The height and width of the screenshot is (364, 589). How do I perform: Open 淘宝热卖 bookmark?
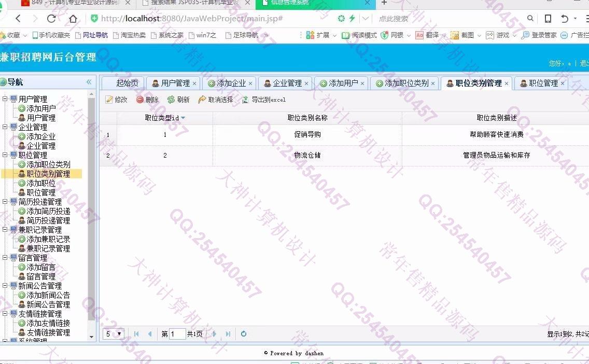coord(129,35)
